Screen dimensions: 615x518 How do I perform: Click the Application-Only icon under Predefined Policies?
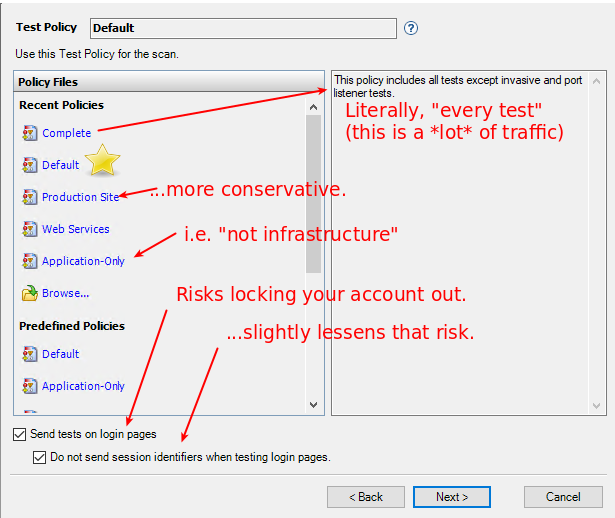(x=29, y=386)
